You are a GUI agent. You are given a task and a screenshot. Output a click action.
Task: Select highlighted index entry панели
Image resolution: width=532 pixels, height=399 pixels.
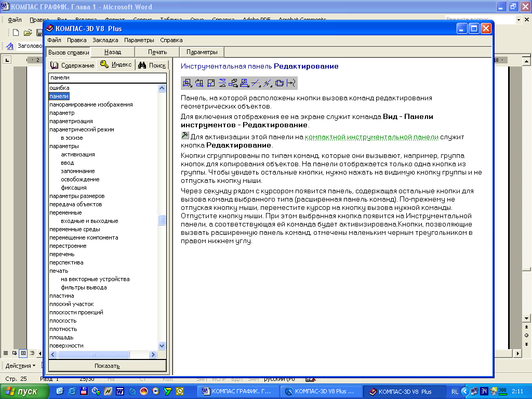pyautogui.click(x=59, y=96)
